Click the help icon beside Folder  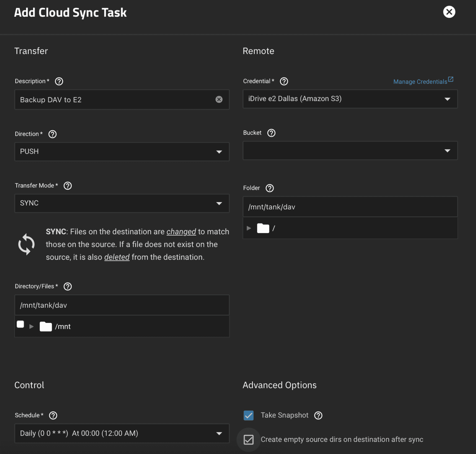(270, 188)
